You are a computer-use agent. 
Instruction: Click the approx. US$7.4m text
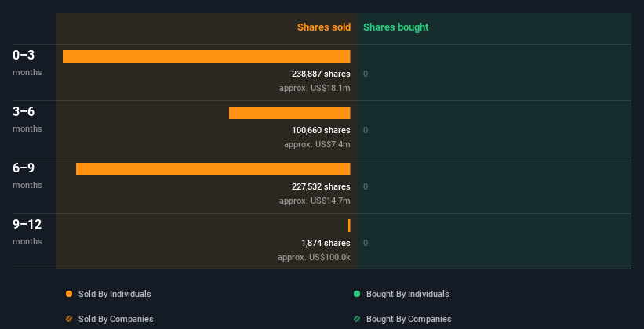[x=317, y=144]
